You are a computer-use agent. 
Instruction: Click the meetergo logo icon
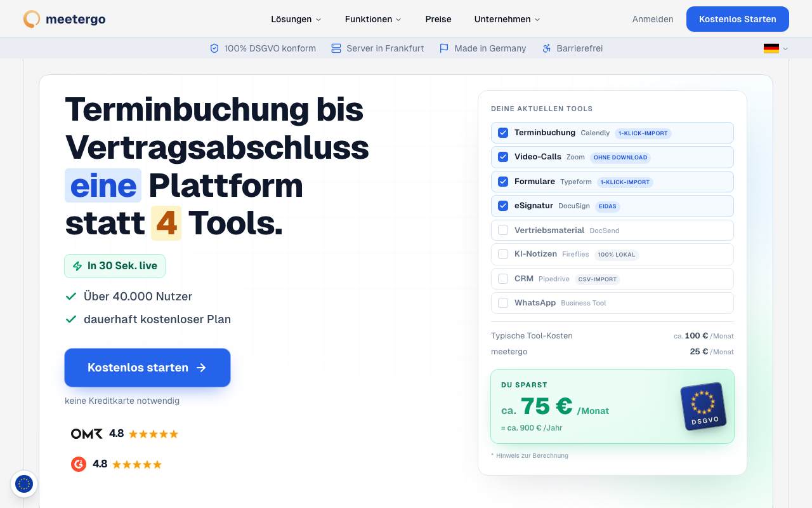click(32, 19)
